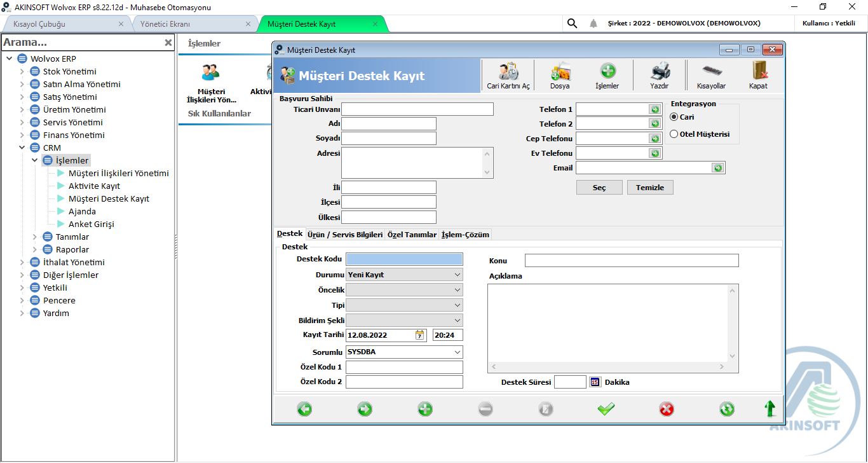Open the İşlemler green plus icon
The height and width of the screenshot is (463, 868).
[607, 71]
